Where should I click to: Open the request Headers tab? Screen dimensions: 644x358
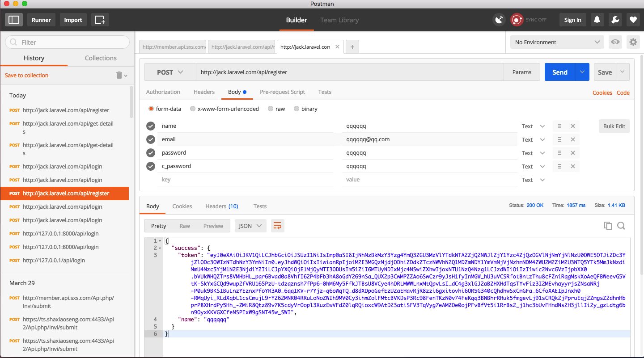point(204,92)
